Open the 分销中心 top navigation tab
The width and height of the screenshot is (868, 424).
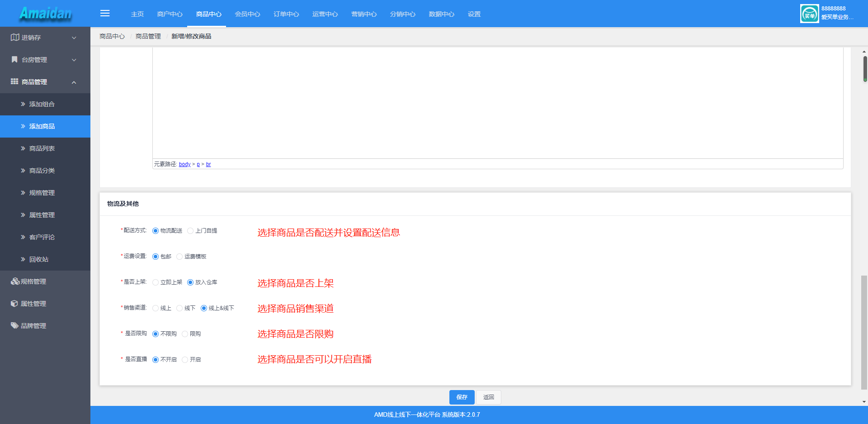[x=403, y=14]
